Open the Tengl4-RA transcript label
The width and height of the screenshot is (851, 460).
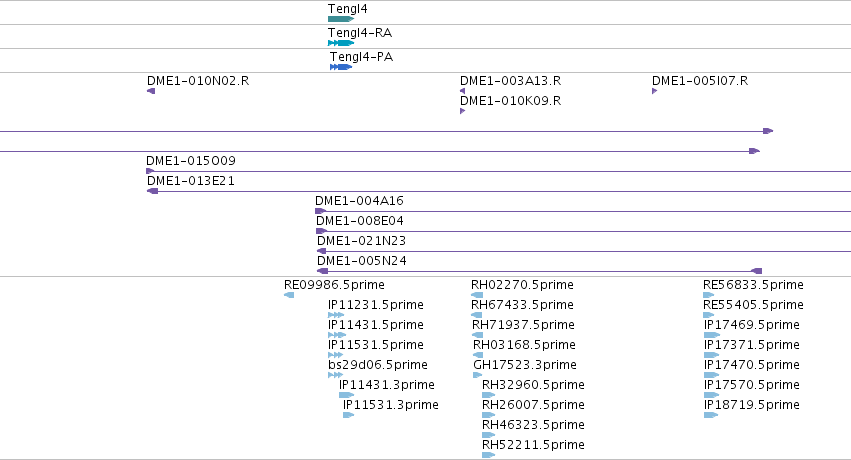coord(360,33)
